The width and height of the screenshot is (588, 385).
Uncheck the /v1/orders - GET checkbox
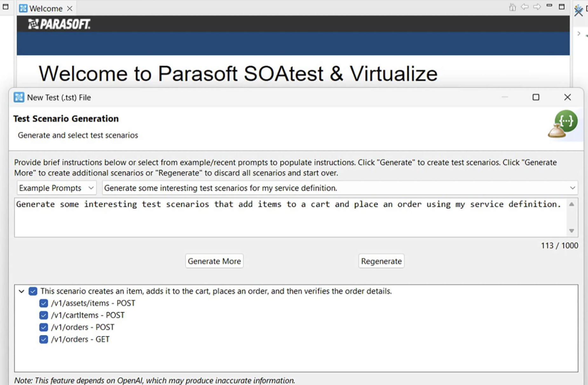(x=44, y=339)
